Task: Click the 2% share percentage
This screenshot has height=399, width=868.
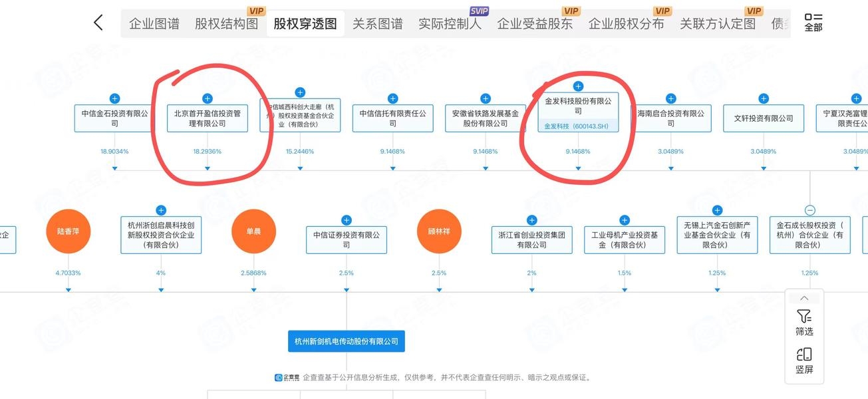Action: pos(531,273)
